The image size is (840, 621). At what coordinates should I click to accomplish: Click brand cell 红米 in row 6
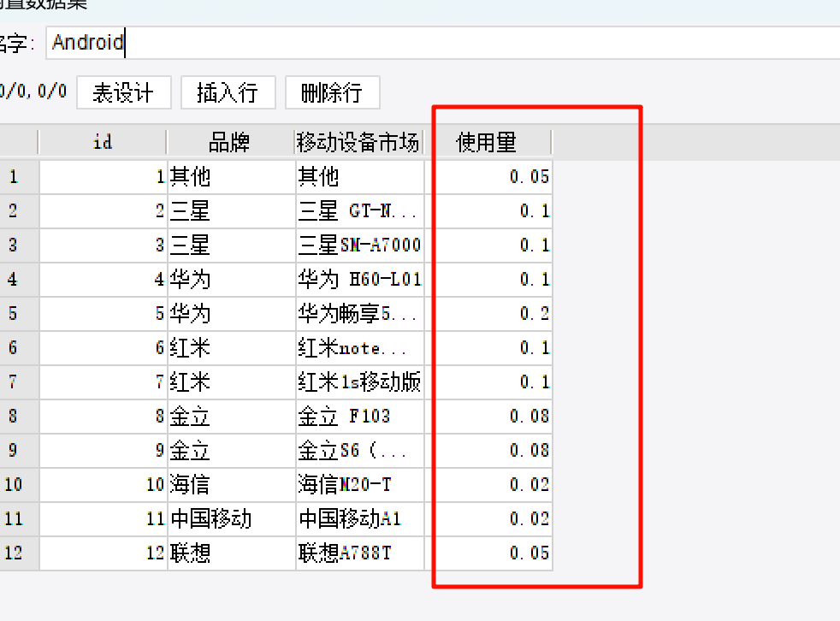232,348
